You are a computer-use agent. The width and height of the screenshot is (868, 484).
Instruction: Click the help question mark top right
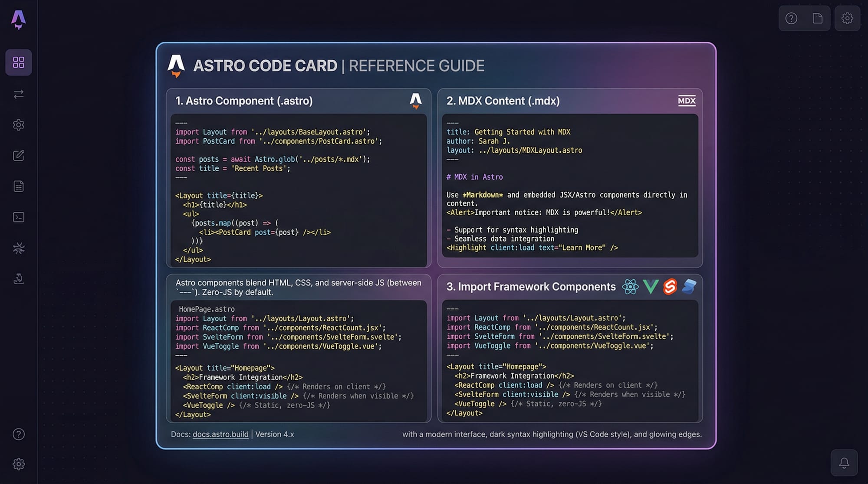(791, 18)
